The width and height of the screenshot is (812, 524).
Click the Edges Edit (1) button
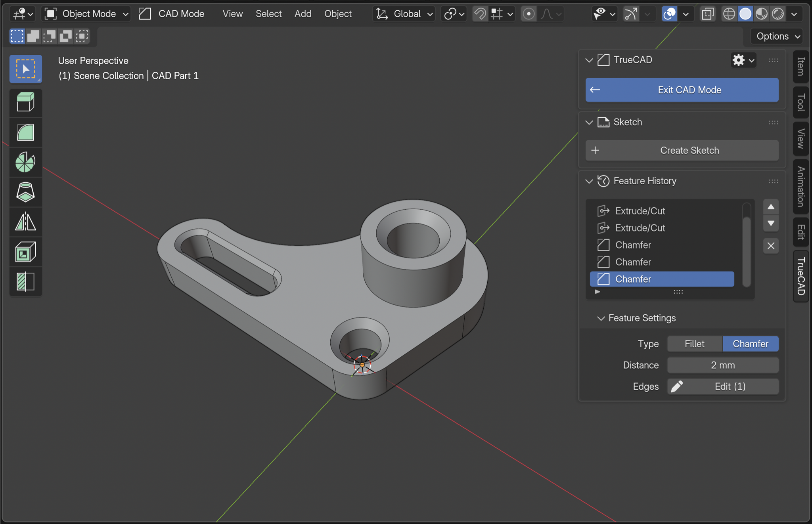tap(723, 386)
